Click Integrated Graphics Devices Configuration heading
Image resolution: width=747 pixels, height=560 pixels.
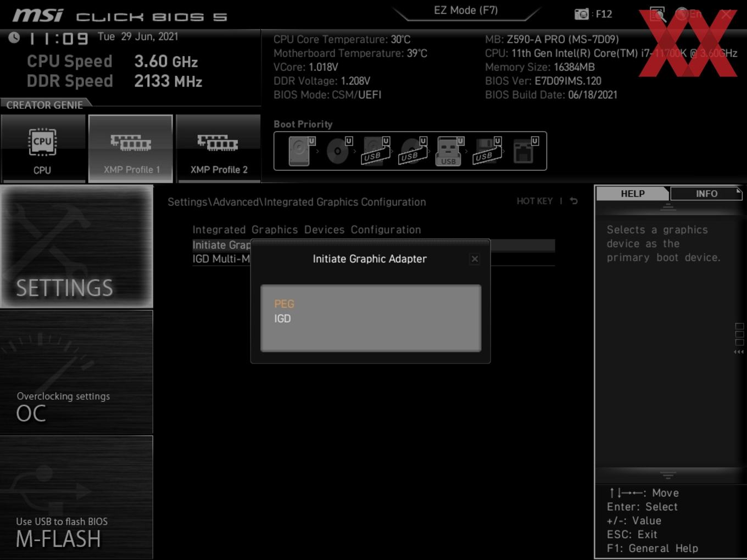tap(306, 229)
